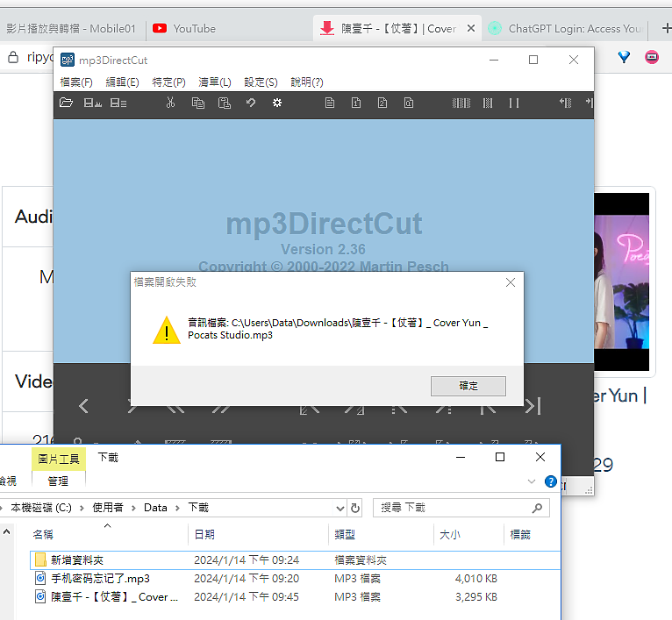
Task: Open the 設定(S) menu
Action: click(x=261, y=82)
